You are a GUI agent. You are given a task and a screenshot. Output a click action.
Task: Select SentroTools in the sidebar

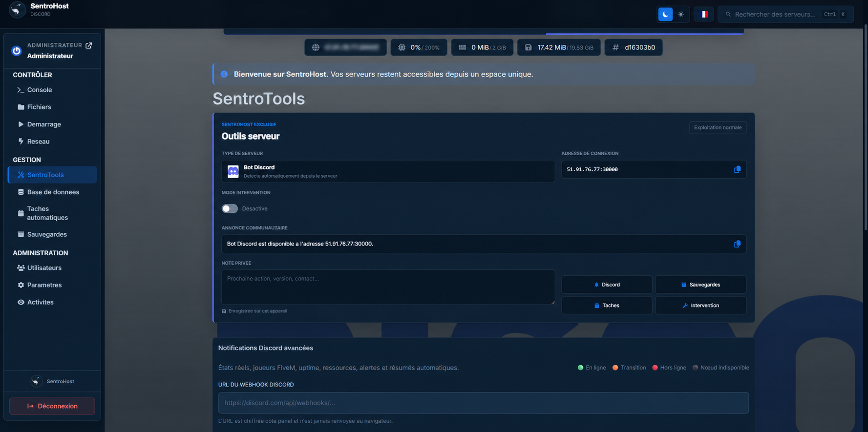[52, 175]
